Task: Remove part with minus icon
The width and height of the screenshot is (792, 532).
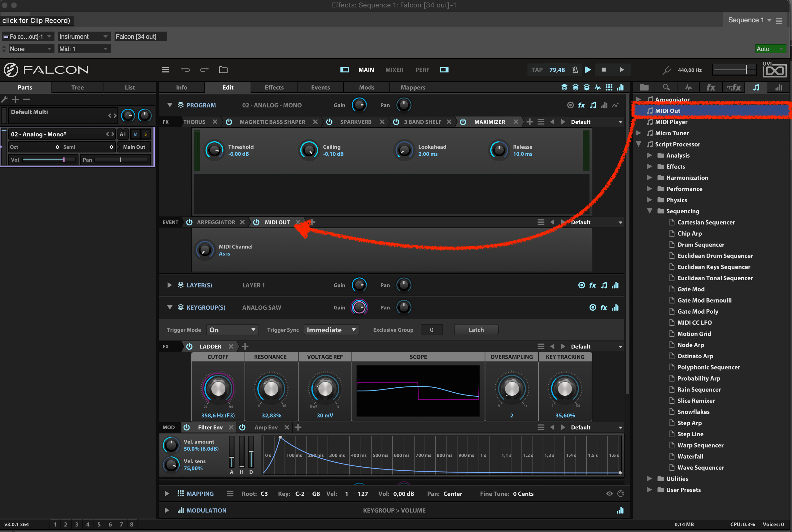Action: pos(27,99)
